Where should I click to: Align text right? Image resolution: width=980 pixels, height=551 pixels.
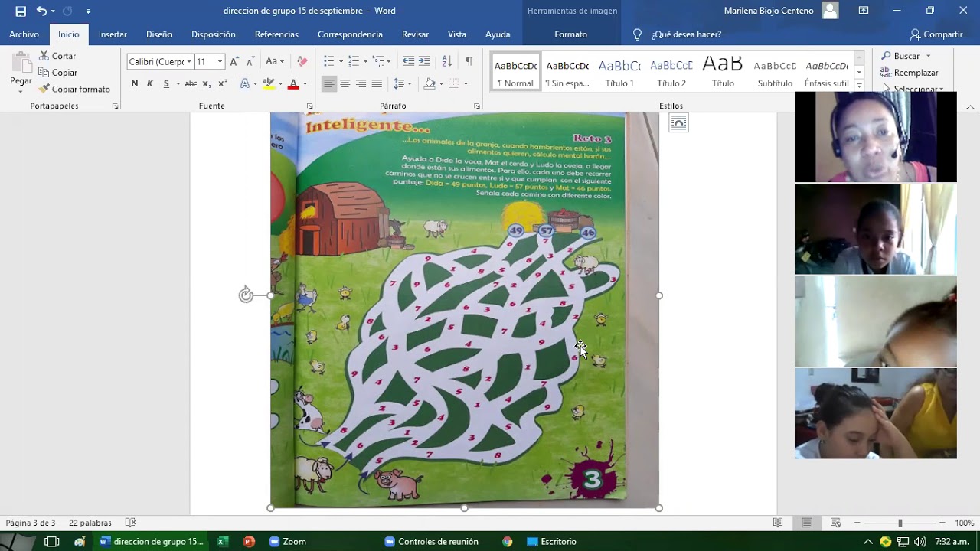(361, 83)
